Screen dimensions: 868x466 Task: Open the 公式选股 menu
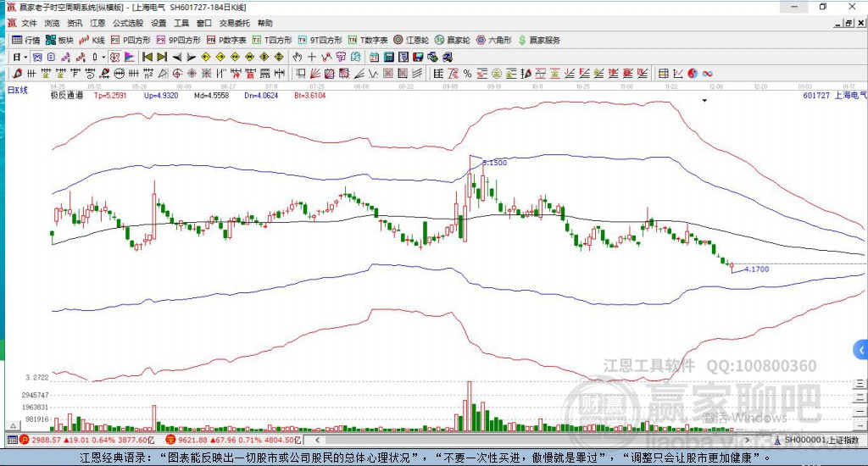click(128, 23)
